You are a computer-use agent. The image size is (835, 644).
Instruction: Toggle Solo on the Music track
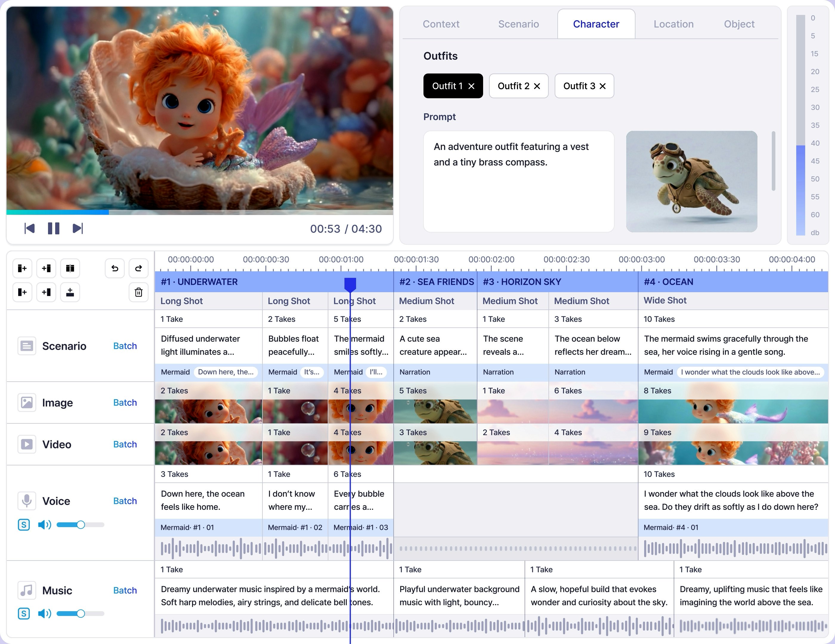pos(24,613)
